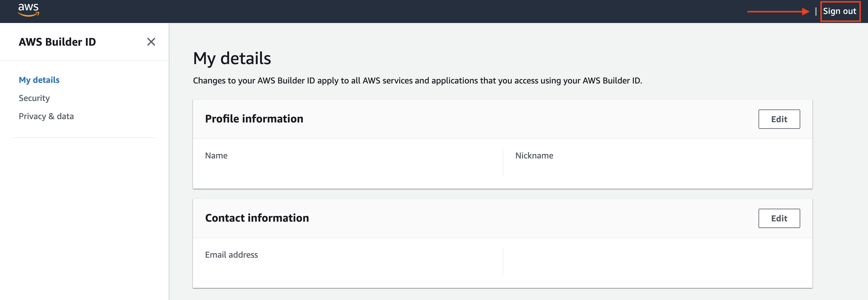Select the Contact information section header
The width and height of the screenshot is (868, 300).
257,218
